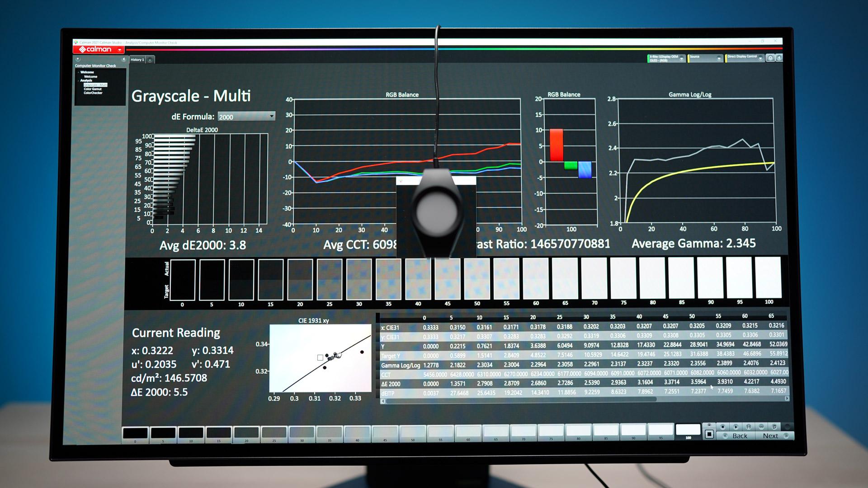Open the ColorChecker workflow page
This screenshot has height=488, width=868.
point(93,93)
